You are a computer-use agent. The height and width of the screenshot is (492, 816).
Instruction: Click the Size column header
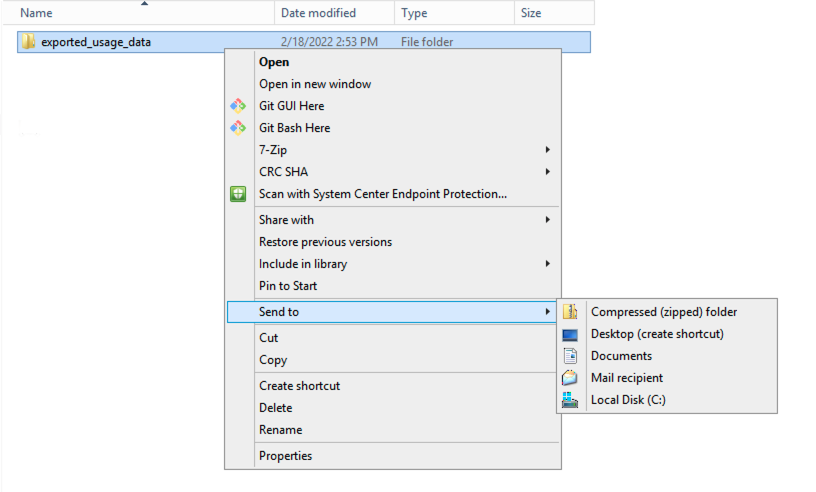531,13
